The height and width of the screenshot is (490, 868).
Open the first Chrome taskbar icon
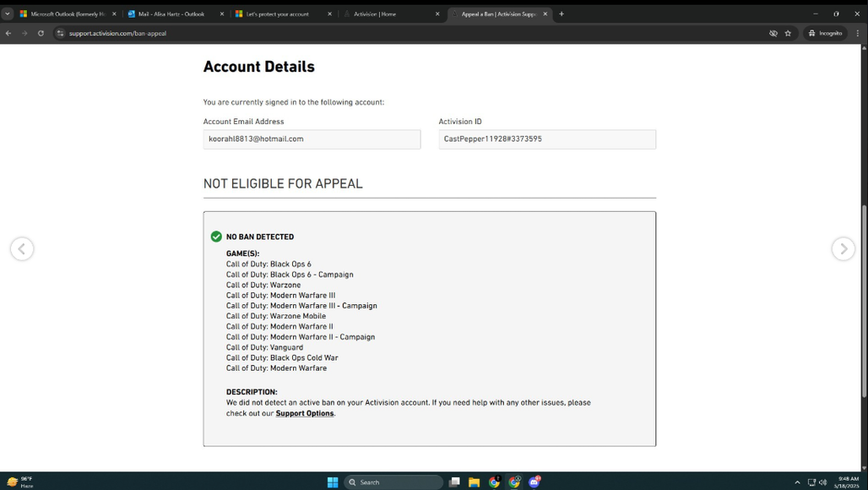tap(494, 482)
